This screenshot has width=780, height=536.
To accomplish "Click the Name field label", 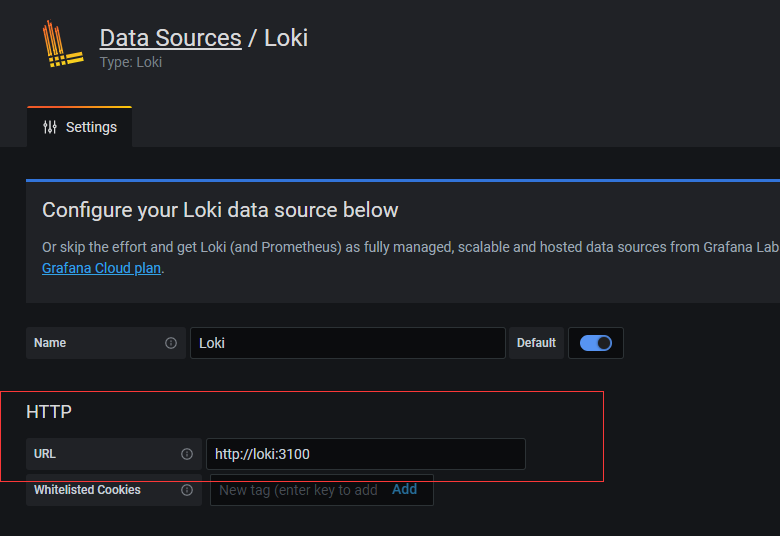I will [x=50, y=343].
